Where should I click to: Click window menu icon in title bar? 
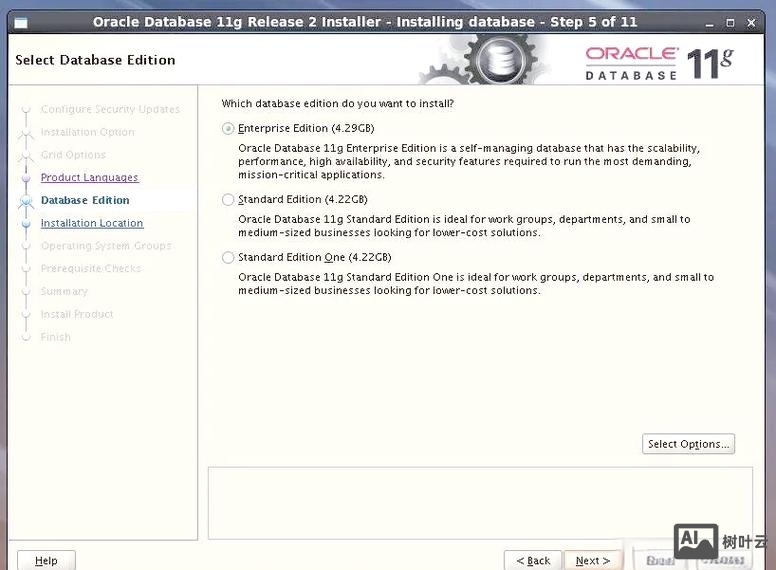[x=21, y=23]
